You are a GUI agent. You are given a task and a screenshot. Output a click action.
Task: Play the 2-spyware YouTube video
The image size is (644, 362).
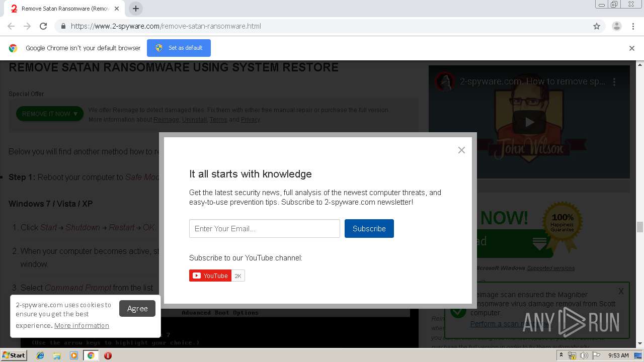coord(529,122)
